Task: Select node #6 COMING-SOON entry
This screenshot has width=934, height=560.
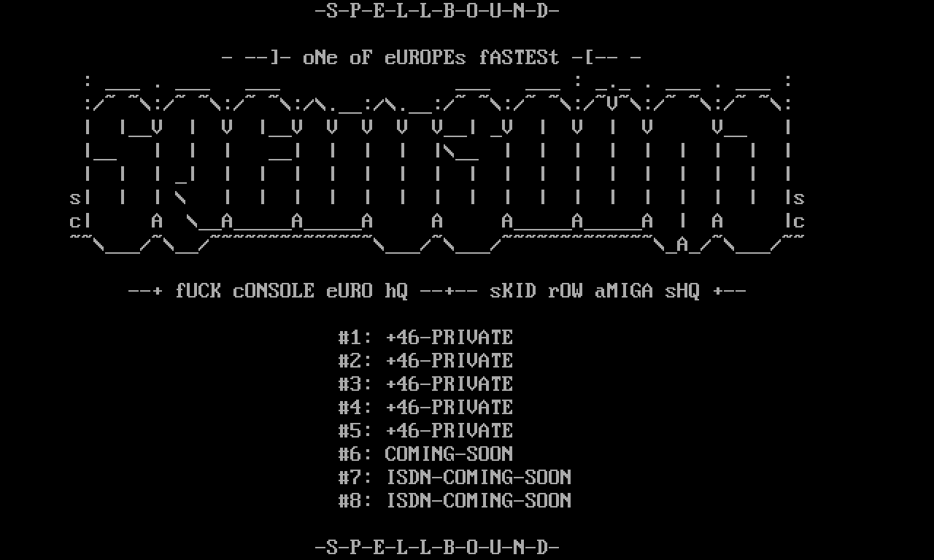Action: [x=425, y=454]
